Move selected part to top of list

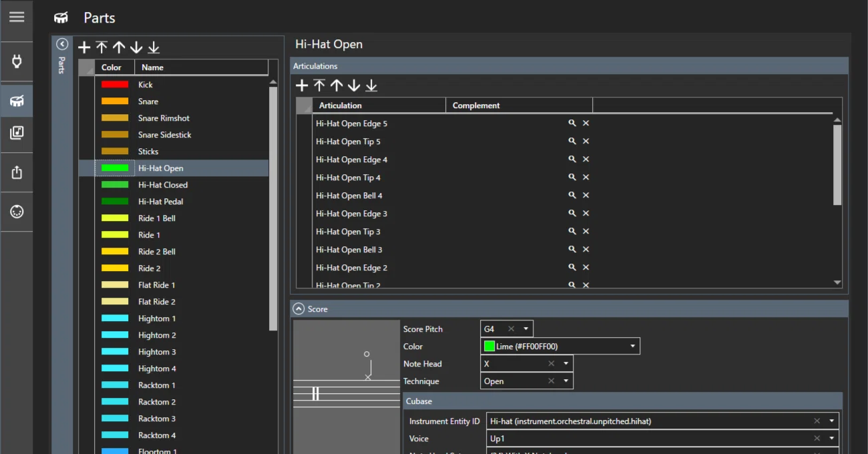[101, 47]
